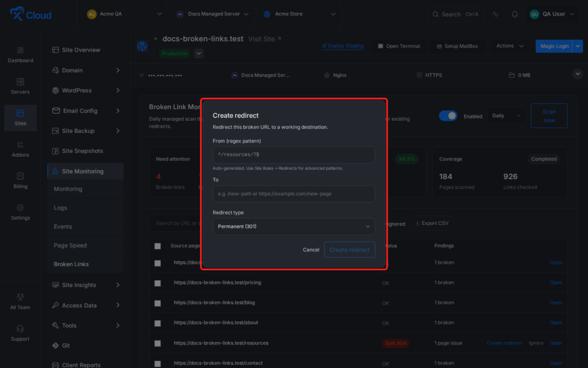This screenshot has width=588, height=368.
Task: Check the row for /about page
Action: 157,323
